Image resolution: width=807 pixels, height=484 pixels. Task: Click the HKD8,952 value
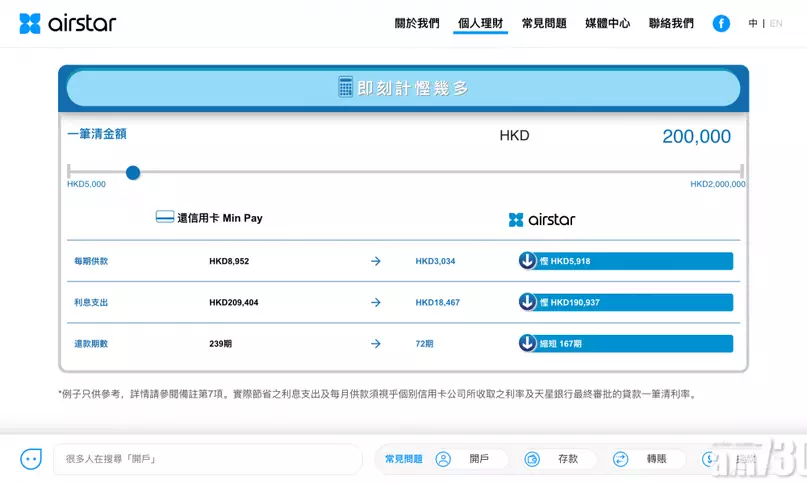(229, 261)
